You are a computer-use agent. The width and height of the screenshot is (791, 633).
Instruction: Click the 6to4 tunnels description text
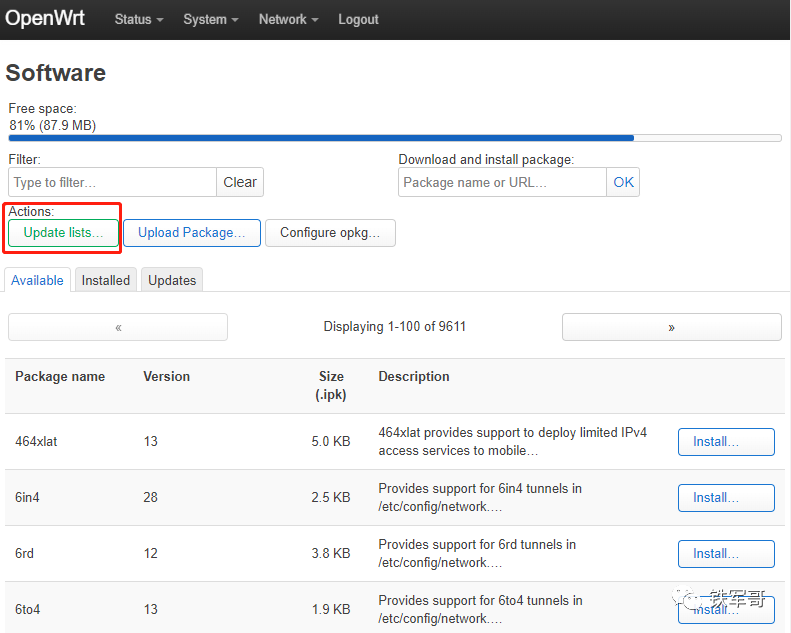tap(480, 609)
